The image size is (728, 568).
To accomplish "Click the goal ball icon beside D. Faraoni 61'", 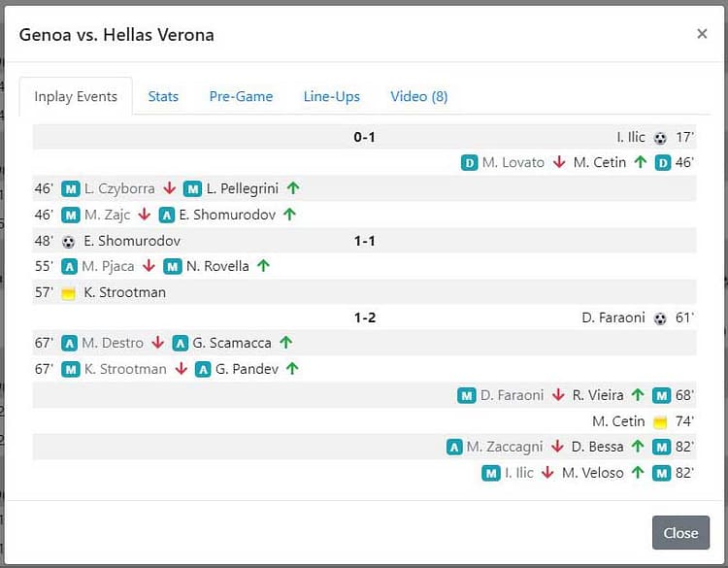I will [660, 318].
